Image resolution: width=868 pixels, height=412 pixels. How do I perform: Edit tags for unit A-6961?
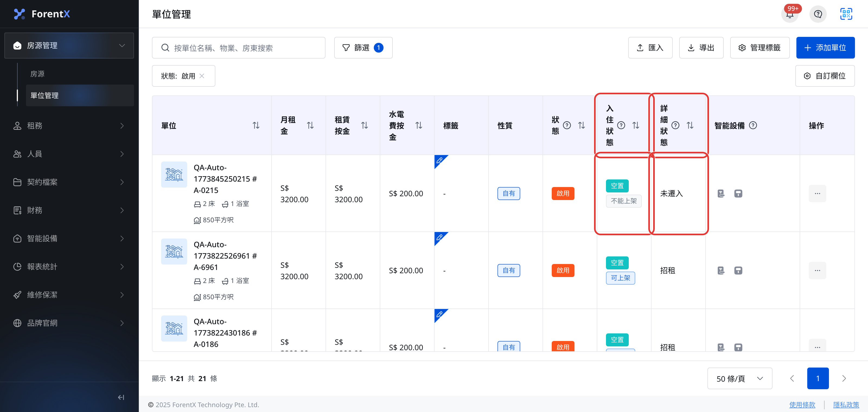pos(439,238)
